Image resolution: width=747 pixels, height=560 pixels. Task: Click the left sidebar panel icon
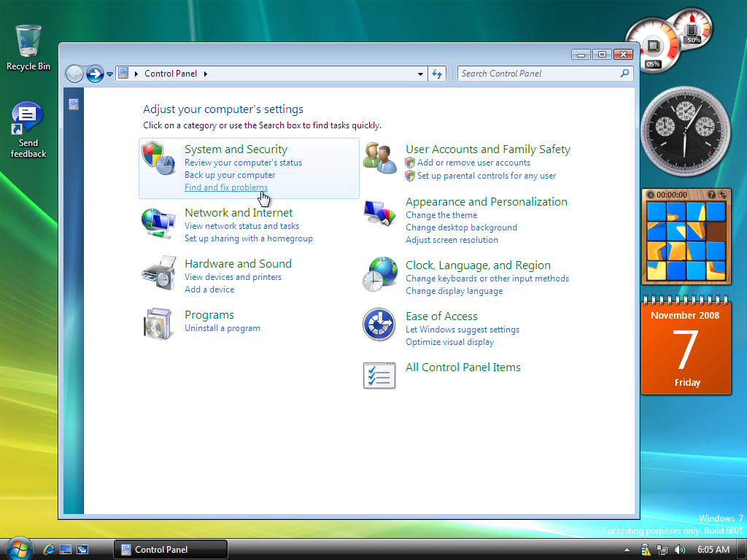(x=74, y=104)
